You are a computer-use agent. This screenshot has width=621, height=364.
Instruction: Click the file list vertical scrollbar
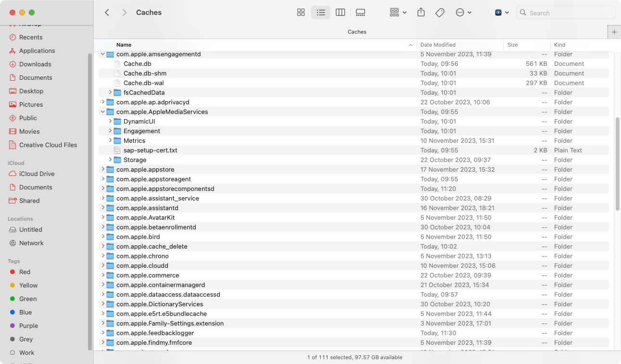[618, 163]
